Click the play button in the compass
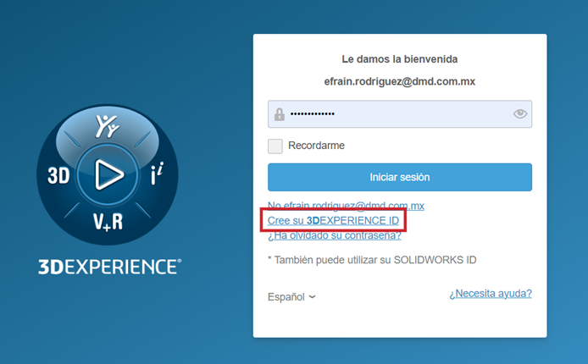 108,174
